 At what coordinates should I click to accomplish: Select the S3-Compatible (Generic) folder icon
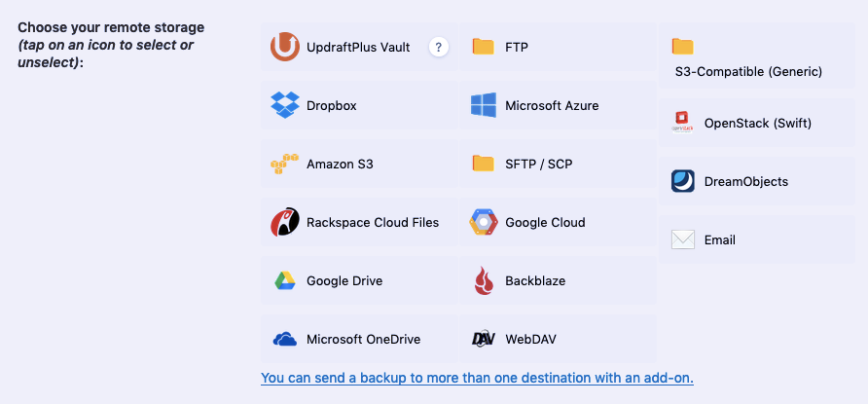pos(682,47)
